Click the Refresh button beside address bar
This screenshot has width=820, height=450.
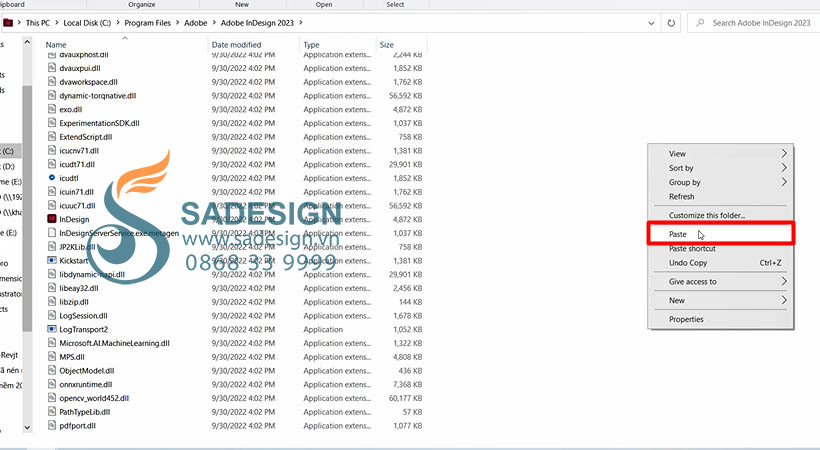pyautogui.click(x=671, y=23)
